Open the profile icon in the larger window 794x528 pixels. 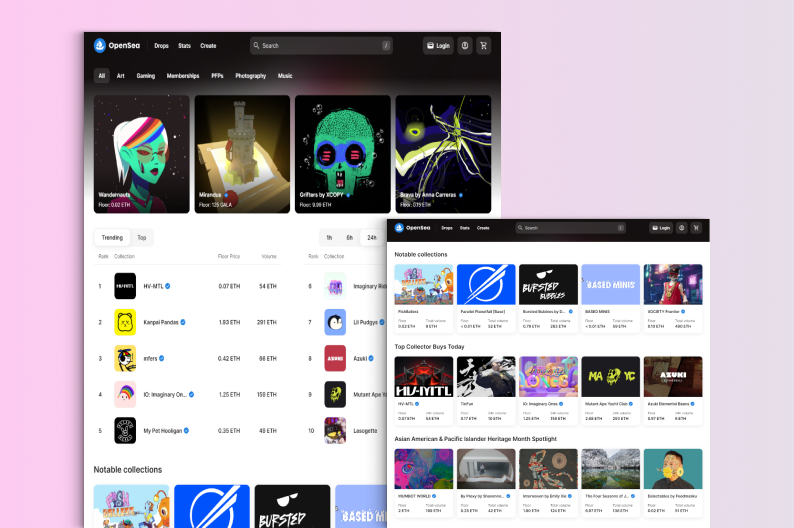coord(465,46)
